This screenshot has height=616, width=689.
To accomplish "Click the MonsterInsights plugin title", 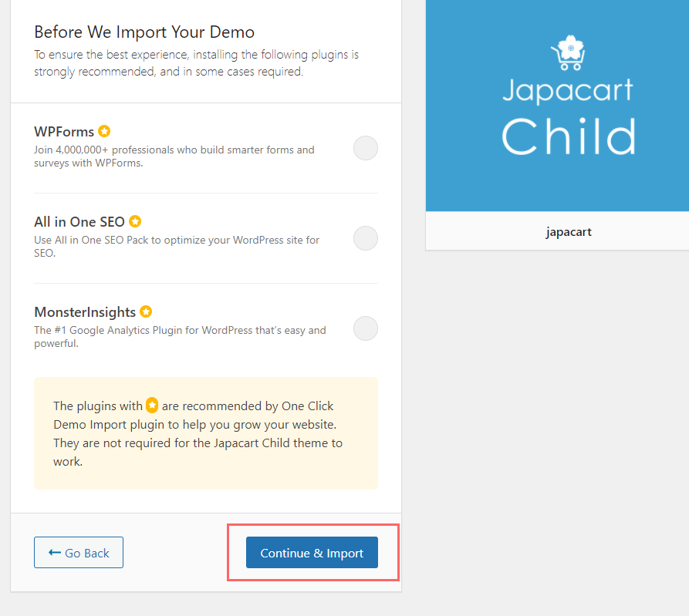I will tap(85, 312).
